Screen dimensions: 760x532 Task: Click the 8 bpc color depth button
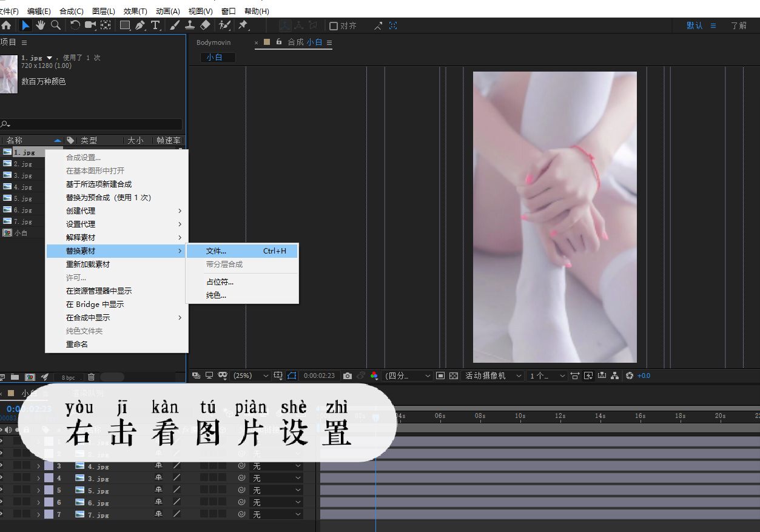point(69,377)
